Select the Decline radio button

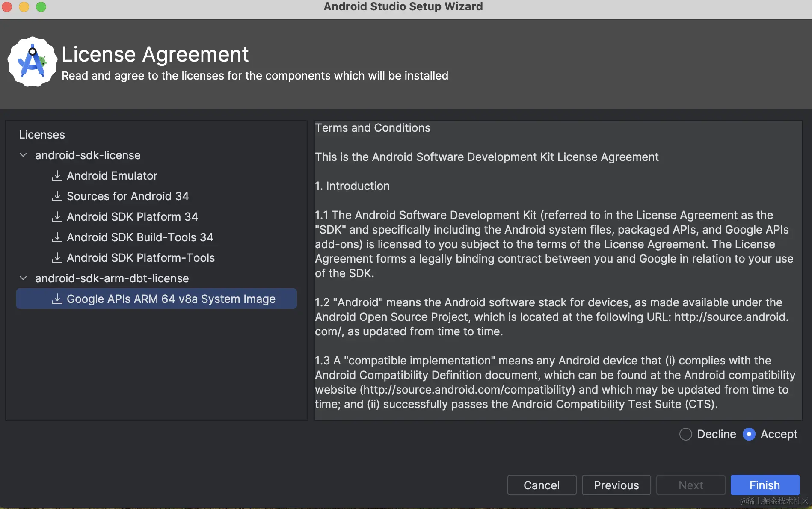(685, 434)
